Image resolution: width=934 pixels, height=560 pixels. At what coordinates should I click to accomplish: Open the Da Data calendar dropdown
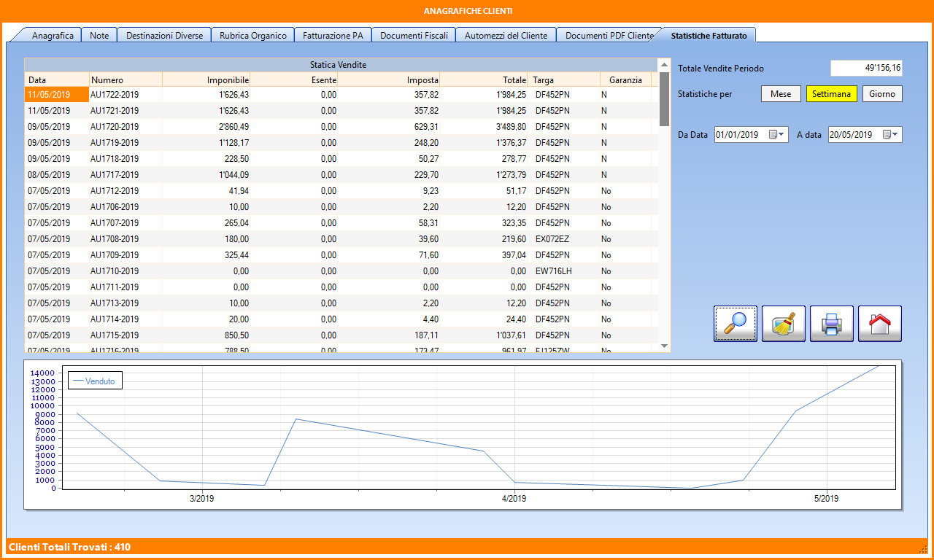(x=778, y=135)
